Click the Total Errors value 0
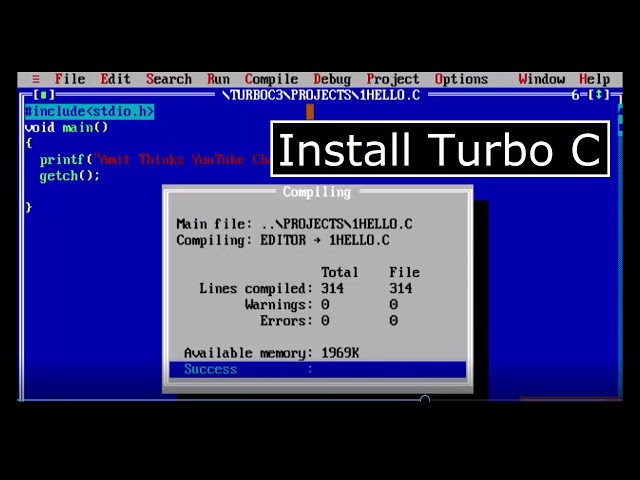The height and width of the screenshot is (480, 640). point(325,321)
